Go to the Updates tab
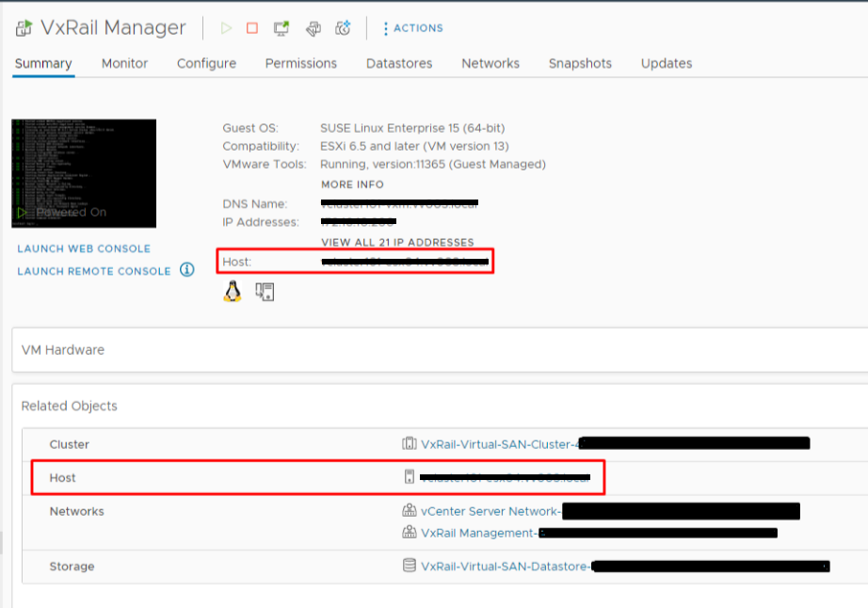 666,63
